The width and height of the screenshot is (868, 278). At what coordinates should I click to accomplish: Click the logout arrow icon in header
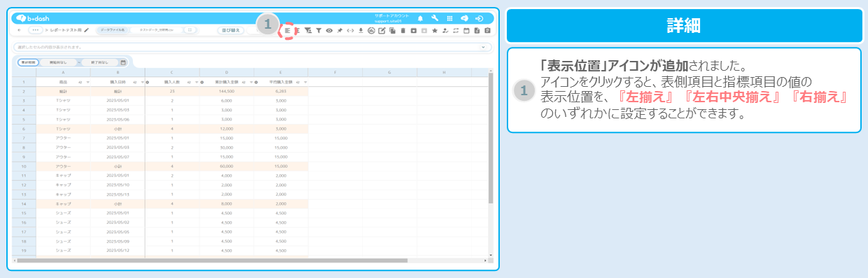tap(479, 18)
